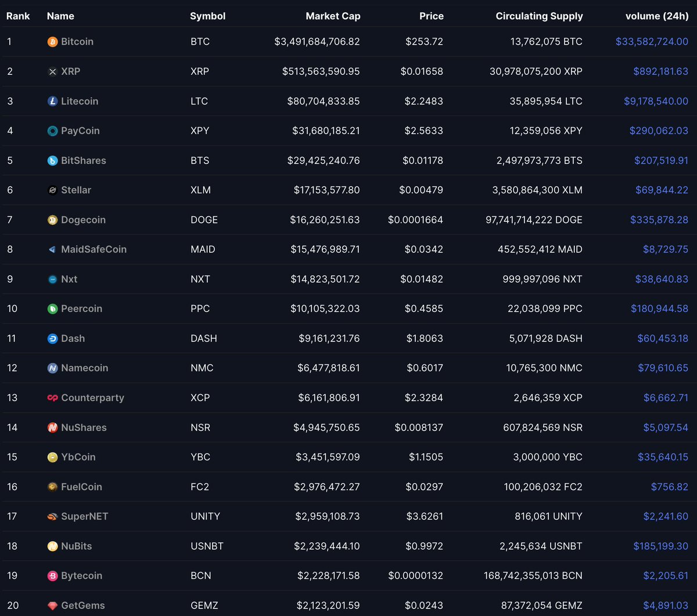Open Litecoin volume link $9,178,540.00
Image resolution: width=697 pixels, height=616 pixels.
click(656, 101)
